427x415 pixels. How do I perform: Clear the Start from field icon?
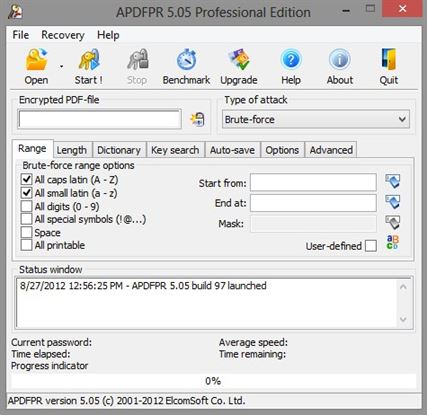[393, 182]
